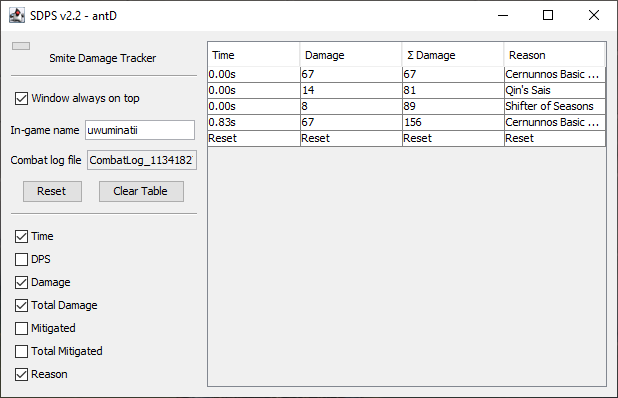This screenshot has width=618, height=398.
Task: Select the Σ Damage column header
Action: [x=453, y=55]
